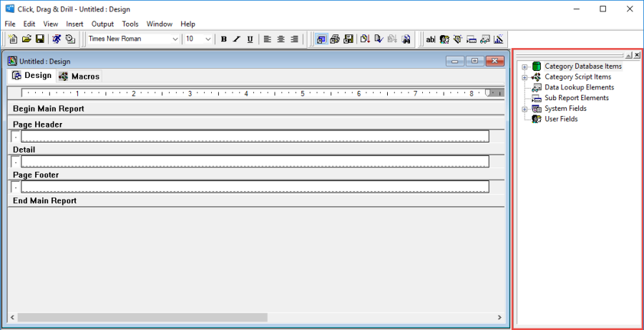The height and width of the screenshot is (330, 644).
Task: Select the Sub Report Elements tree item
Action: [x=576, y=98]
